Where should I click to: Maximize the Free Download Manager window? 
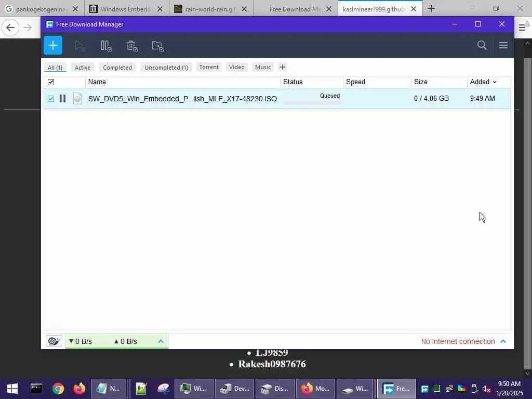click(x=478, y=24)
